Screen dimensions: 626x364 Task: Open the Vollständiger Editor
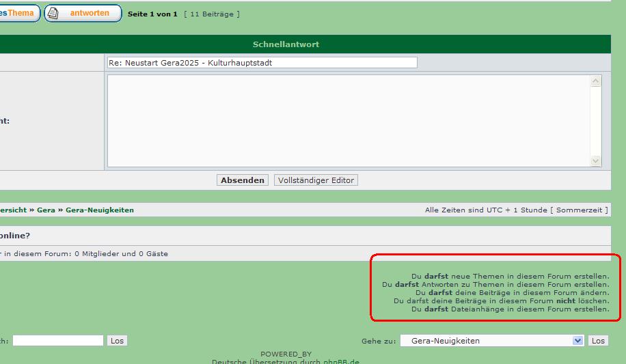[x=316, y=180]
